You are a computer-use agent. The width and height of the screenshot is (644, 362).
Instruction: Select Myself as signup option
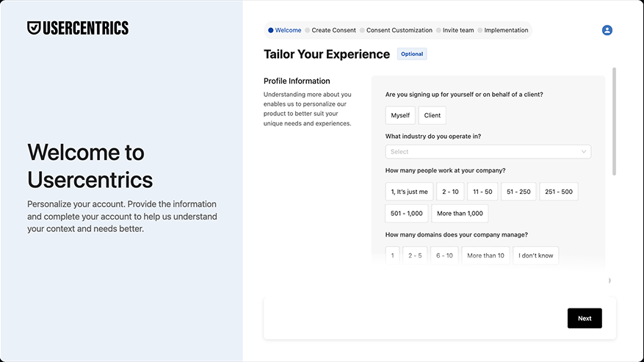400,115
